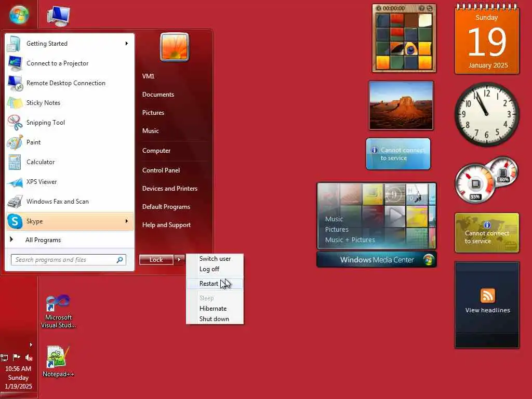Click the arrow next to Lock button
This screenshot has height=399, width=532.
(179, 260)
